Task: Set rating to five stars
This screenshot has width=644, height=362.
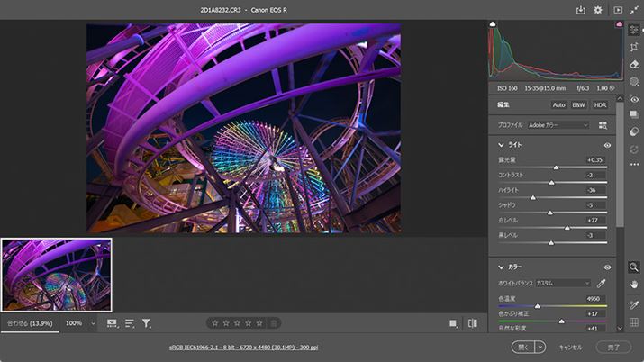Action: pos(259,323)
